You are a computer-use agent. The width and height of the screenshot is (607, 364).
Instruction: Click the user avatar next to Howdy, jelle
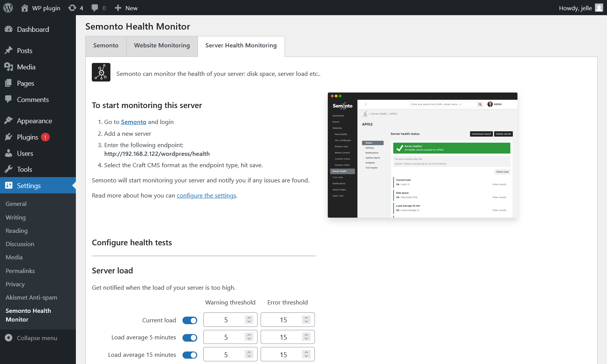(x=599, y=8)
